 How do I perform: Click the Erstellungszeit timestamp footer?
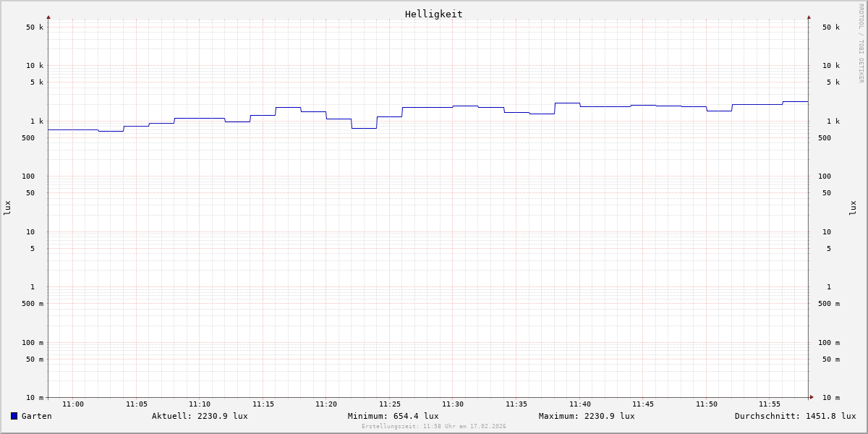[x=434, y=427]
